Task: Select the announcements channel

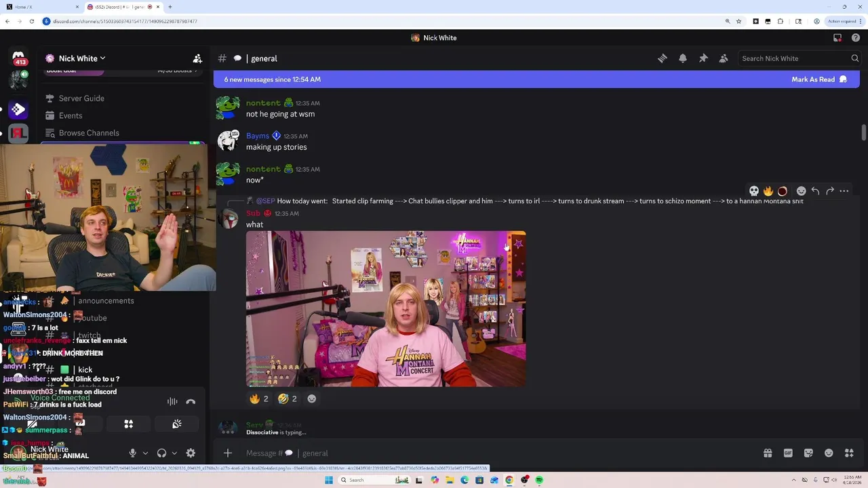Action: click(106, 300)
